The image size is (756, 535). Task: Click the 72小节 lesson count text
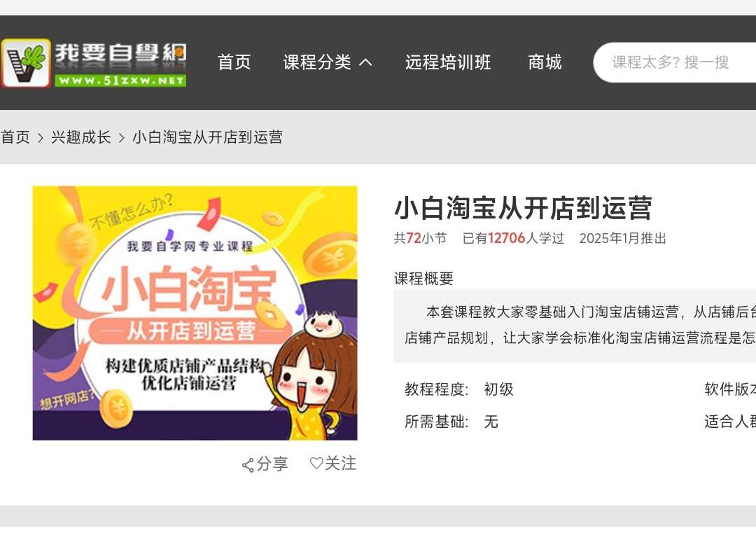pyautogui.click(x=426, y=238)
